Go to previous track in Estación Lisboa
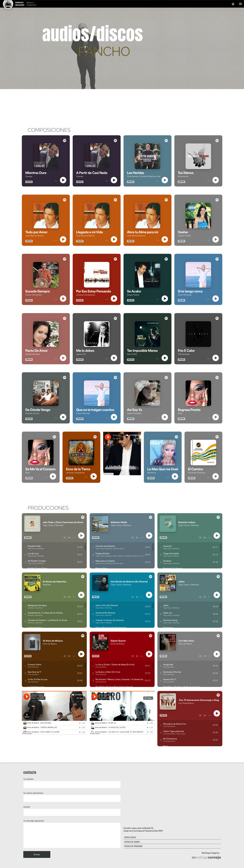 click(200, 537)
